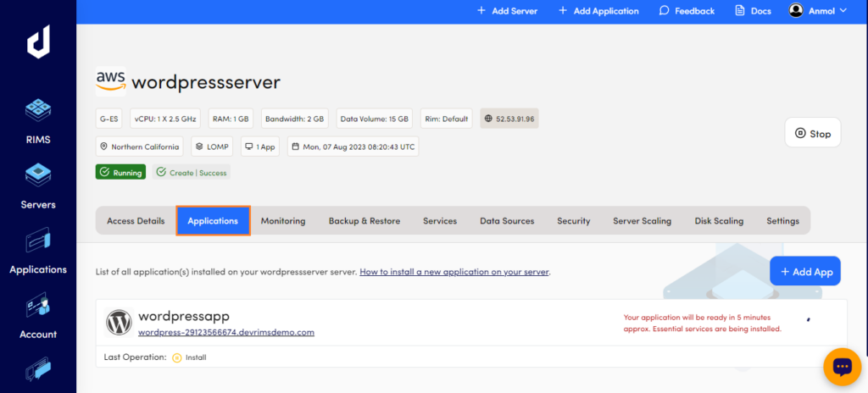
Task: Expand the Anmol profile dropdown
Action: point(843,11)
